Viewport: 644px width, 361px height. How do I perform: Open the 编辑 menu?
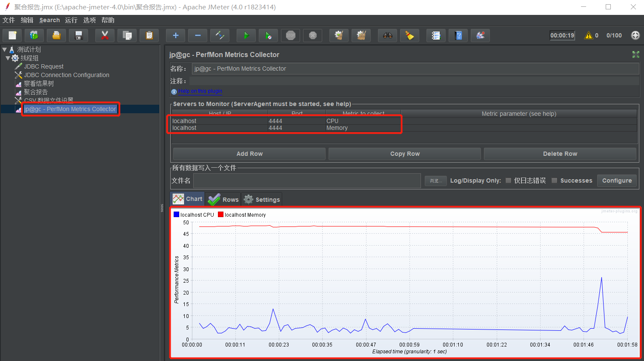(x=27, y=20)
